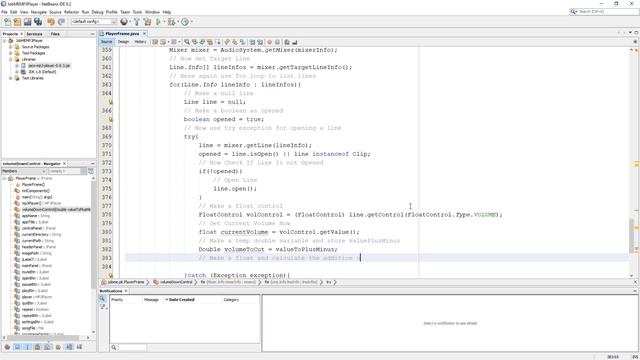The image size is (640, 360).
Task: Click the red macro recording icon
Action: 269,42
